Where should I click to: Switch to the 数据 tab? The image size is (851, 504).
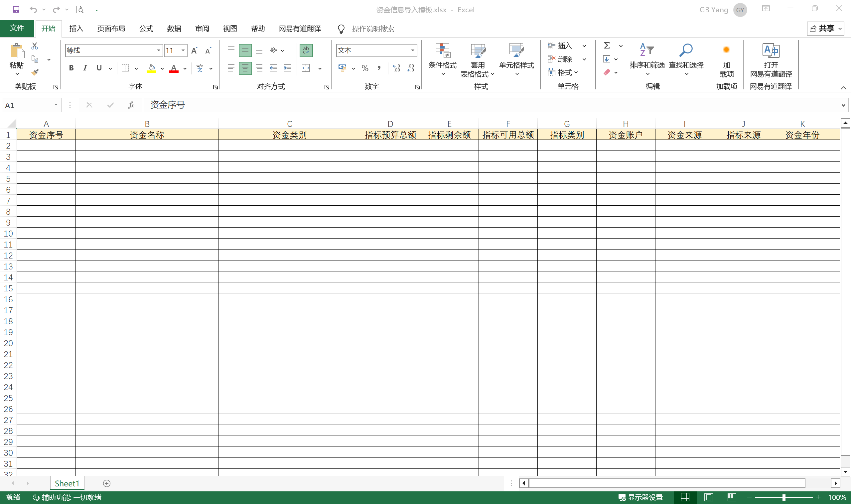coord(174,29)
